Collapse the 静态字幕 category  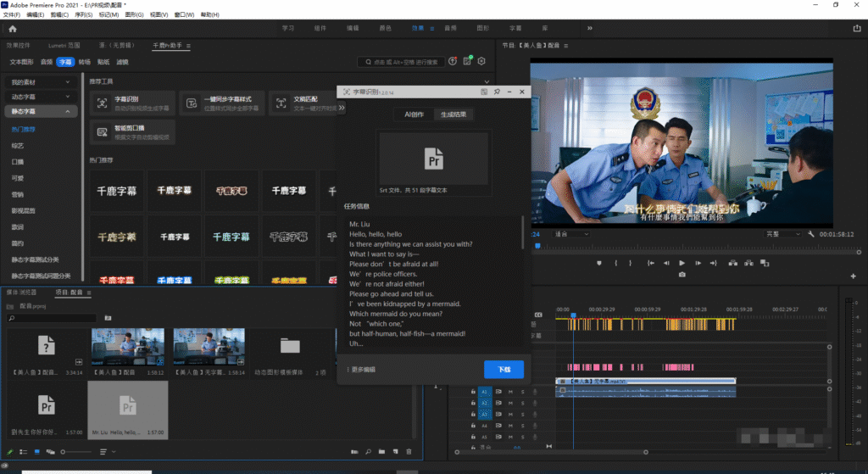click(40, 111)
